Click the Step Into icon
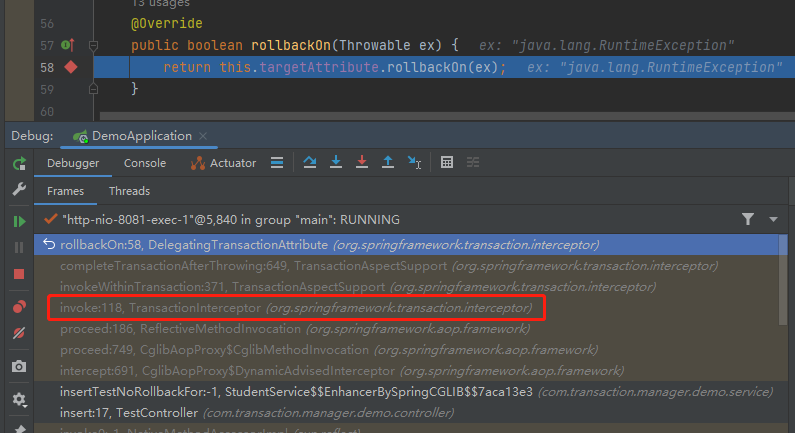Screen dimensions: 795x433 pos(336,162)
